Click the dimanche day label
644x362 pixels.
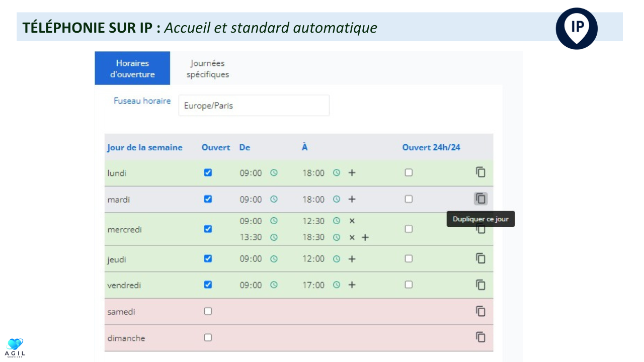[126, 338]
